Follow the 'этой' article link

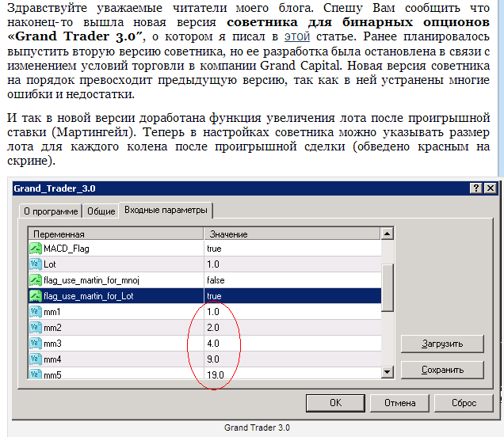(297, 36)
